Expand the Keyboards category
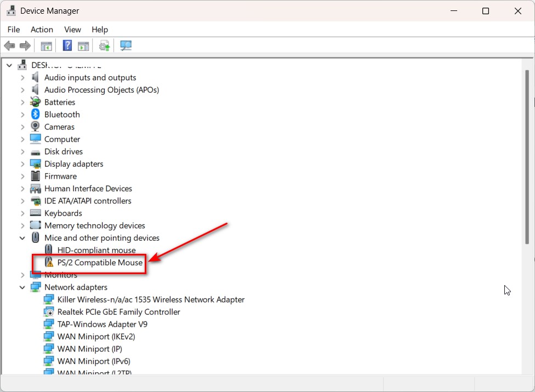 point(22,213)
